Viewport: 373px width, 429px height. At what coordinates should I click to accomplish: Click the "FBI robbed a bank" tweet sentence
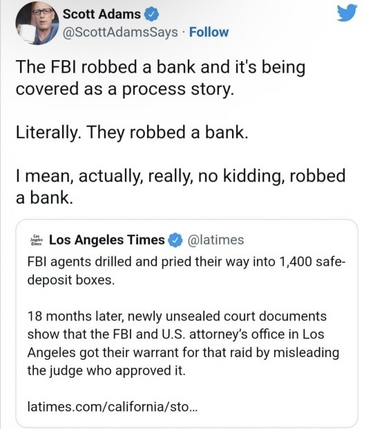pos(160,67)
